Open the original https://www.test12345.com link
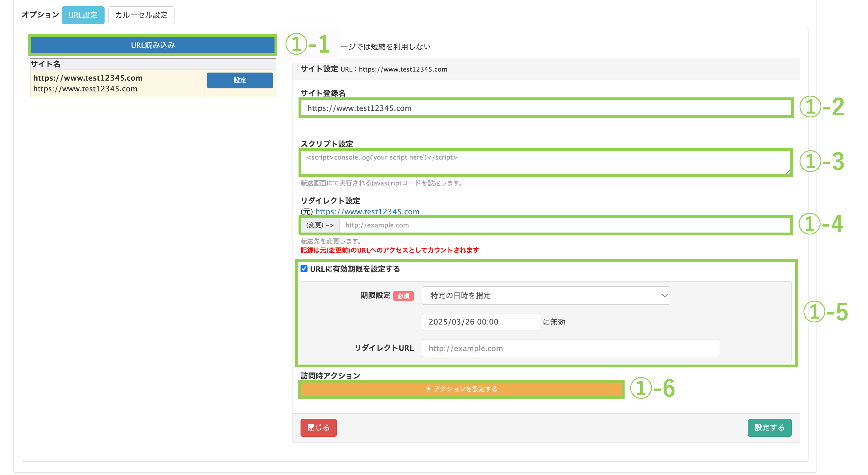 [x=367, y=211]
